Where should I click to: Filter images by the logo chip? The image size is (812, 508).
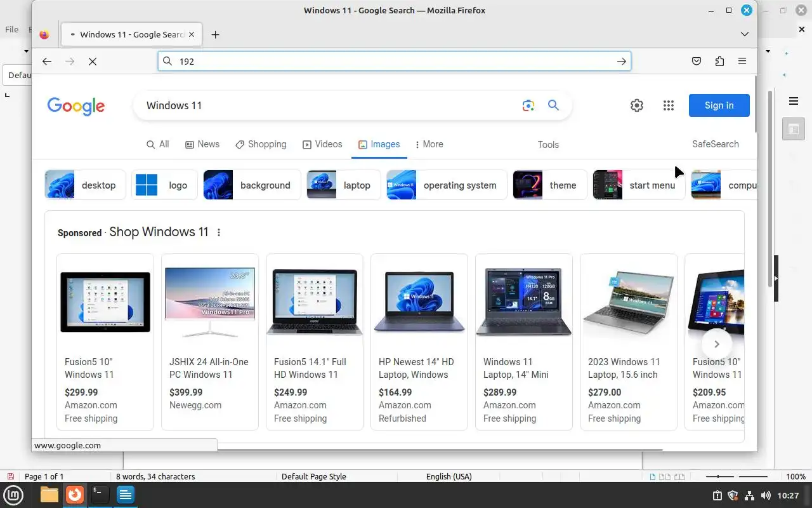click(x=164, y=185)
